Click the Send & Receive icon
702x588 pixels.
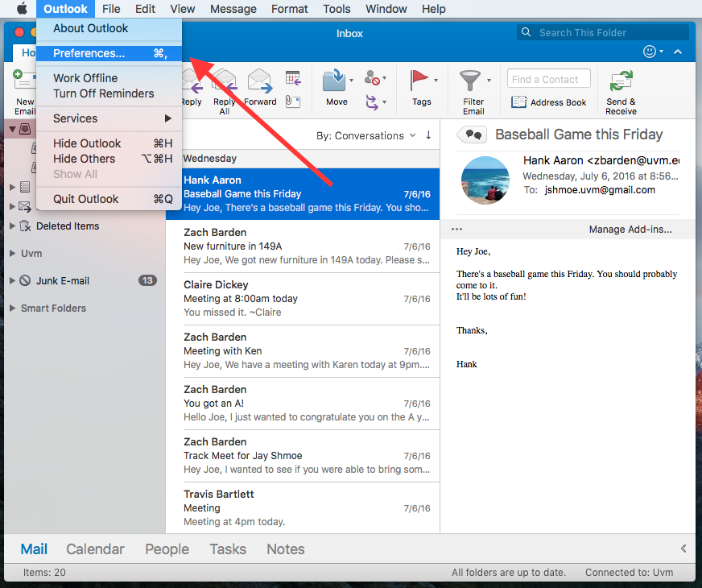click(621, 81)
